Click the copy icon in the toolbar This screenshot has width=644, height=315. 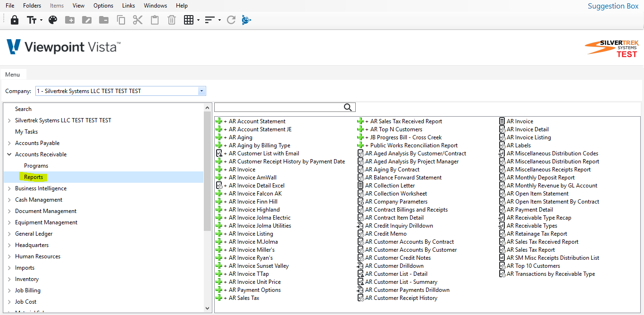(x=121, y=20)
